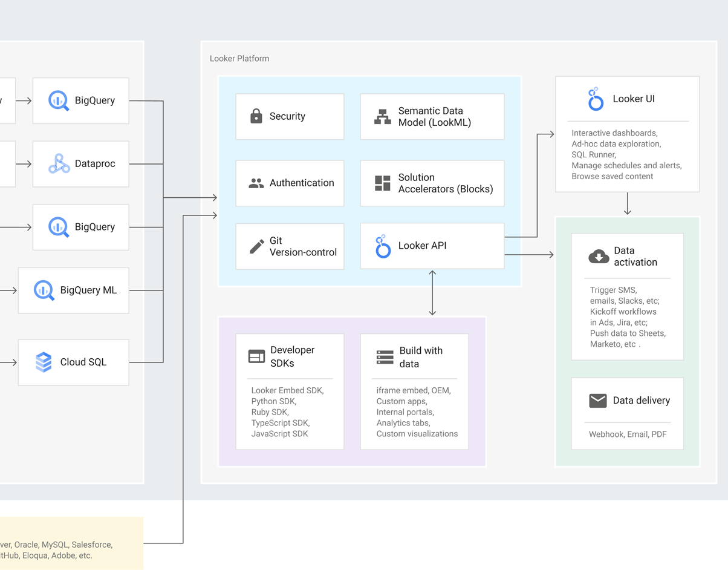Click the 'TypeScript SDK,' text
Viewport: 728px width, 570px height.
click(x=281, y=423)
